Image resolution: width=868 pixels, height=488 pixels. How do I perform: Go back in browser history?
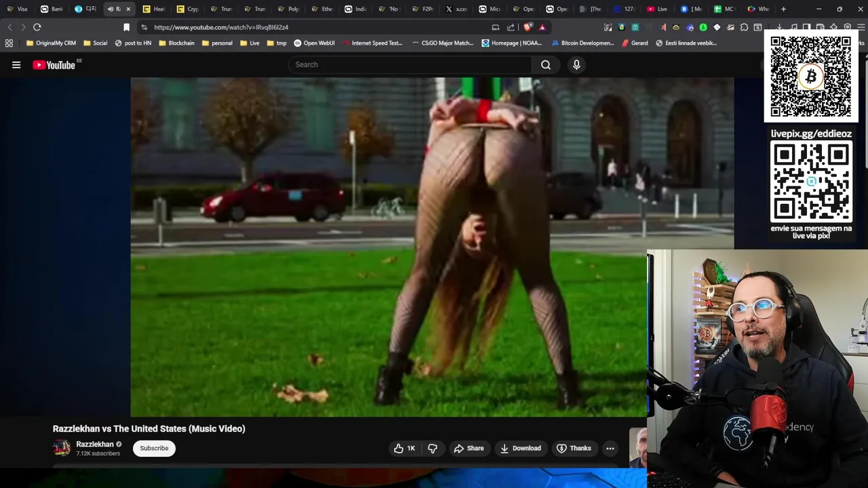point(9,27)
